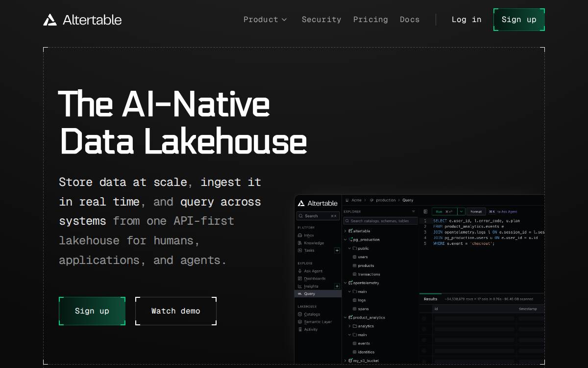
Task: Click the table icon beside products
Action: tap(355, 265)
